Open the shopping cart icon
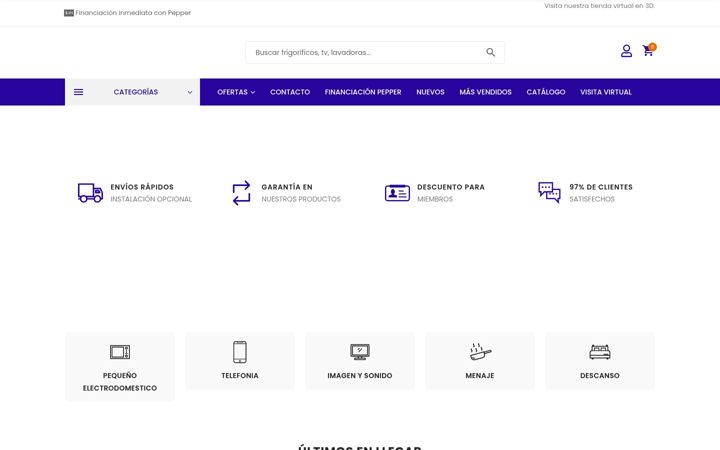Viewport: 720px width, 450px height. click(x=647, y=51)
